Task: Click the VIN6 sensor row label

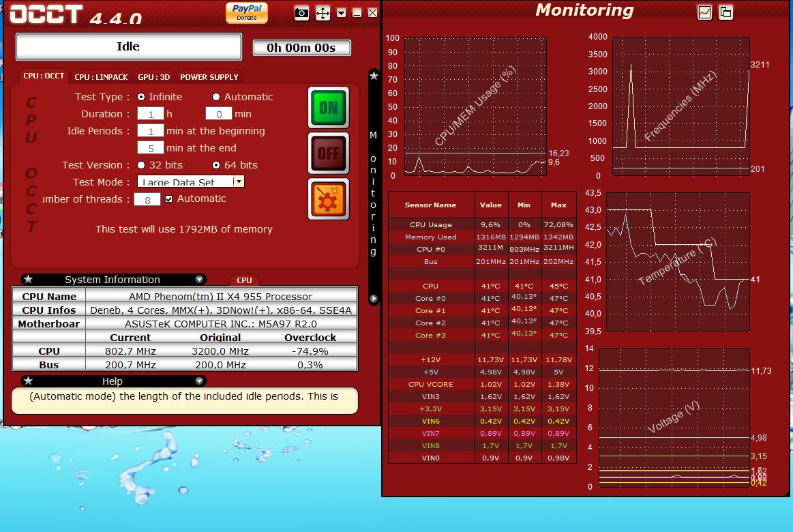Action: (431, 421)
